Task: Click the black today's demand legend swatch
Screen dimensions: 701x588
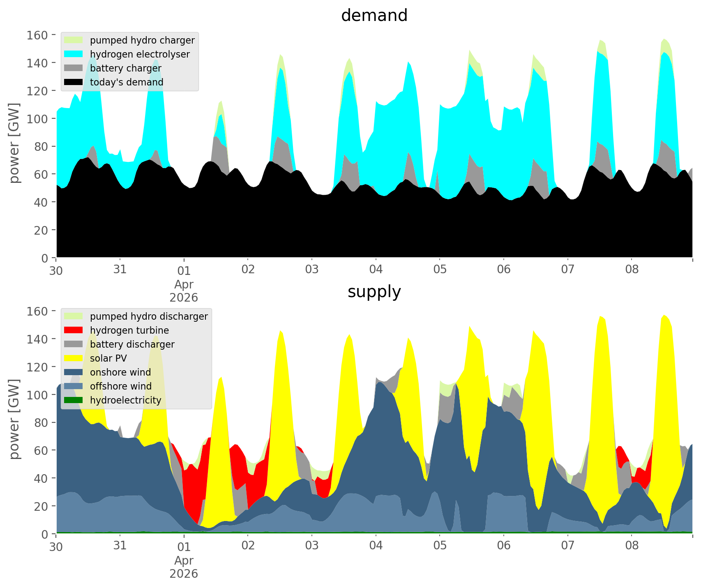Action: [74, 82]
